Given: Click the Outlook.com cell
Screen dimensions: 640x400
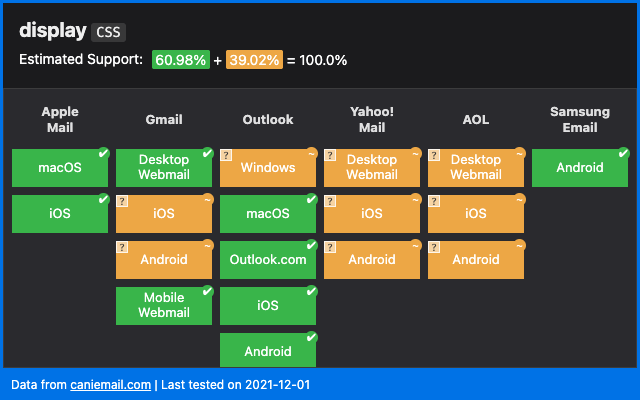Looking at the screenshot, I should click(x=268, y=260).
